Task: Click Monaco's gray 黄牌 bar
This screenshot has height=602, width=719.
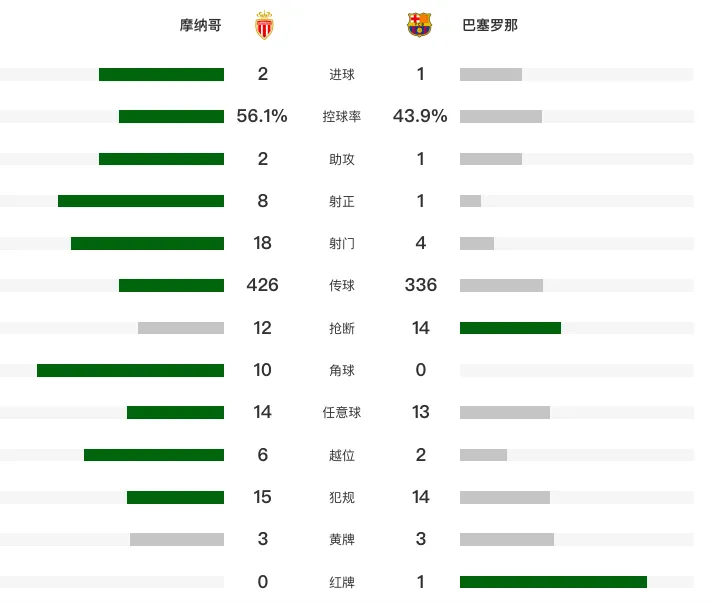Action: point(177,539)
